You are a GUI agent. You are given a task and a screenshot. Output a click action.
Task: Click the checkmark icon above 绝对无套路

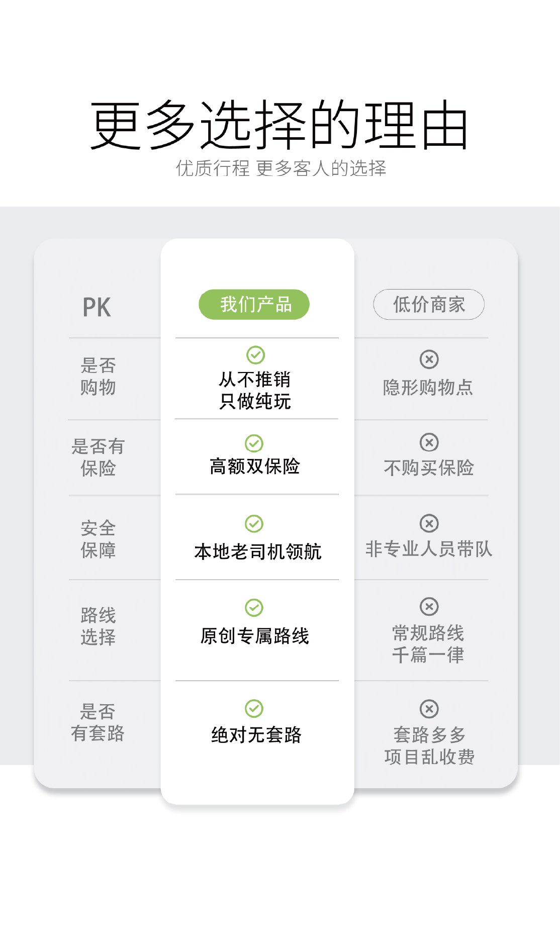[x=254, y=709]
